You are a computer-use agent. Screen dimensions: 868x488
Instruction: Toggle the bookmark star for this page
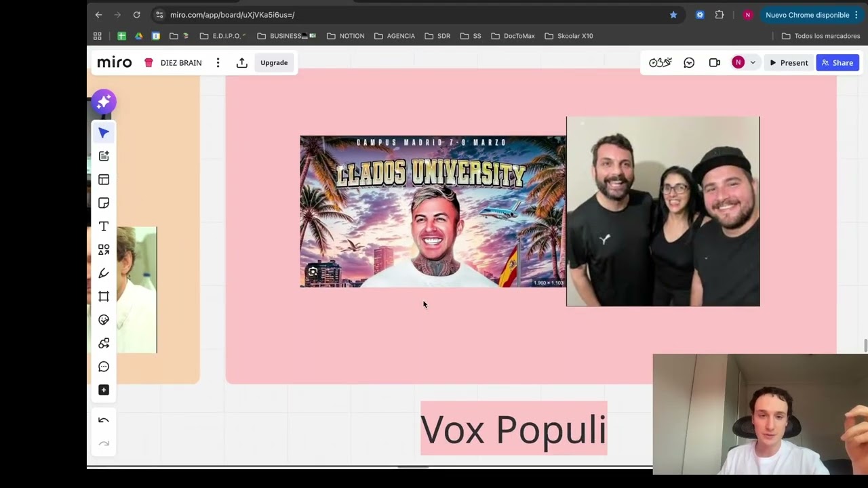click(x=673, y=15)
